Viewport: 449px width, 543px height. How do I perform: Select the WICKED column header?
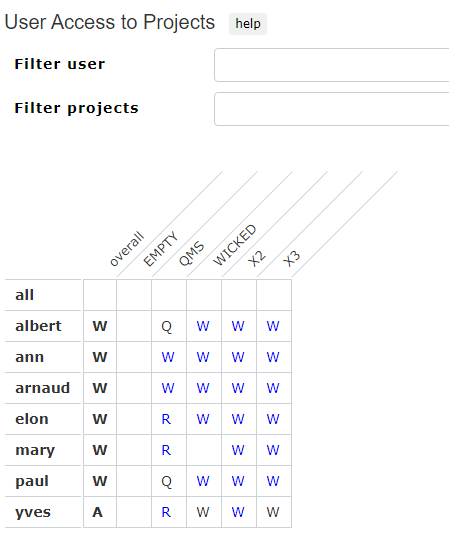235,245
